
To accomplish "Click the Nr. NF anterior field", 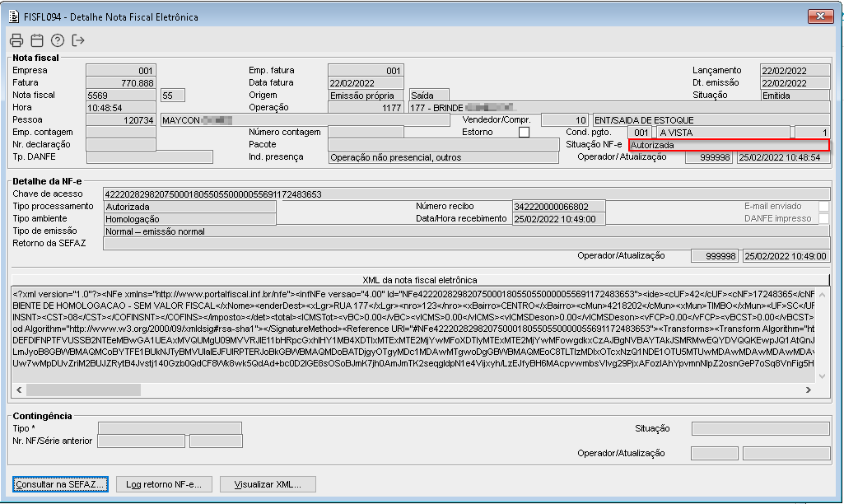I will point(142,441).
